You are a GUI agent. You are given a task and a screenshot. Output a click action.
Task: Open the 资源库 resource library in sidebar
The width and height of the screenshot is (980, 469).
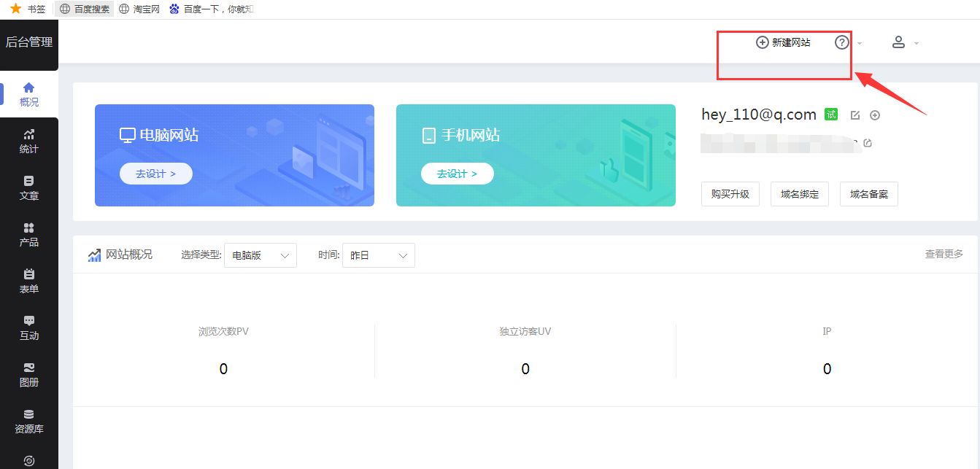click(x=28, y=420)
